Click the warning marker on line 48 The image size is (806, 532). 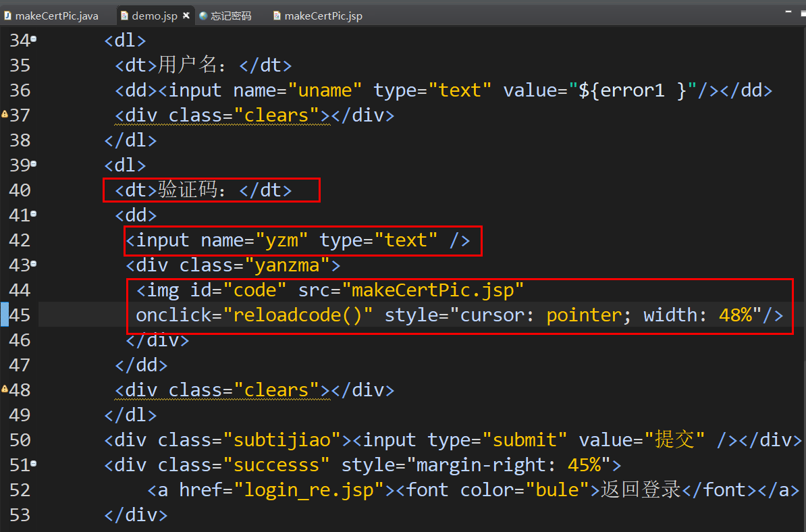point(5,389)
